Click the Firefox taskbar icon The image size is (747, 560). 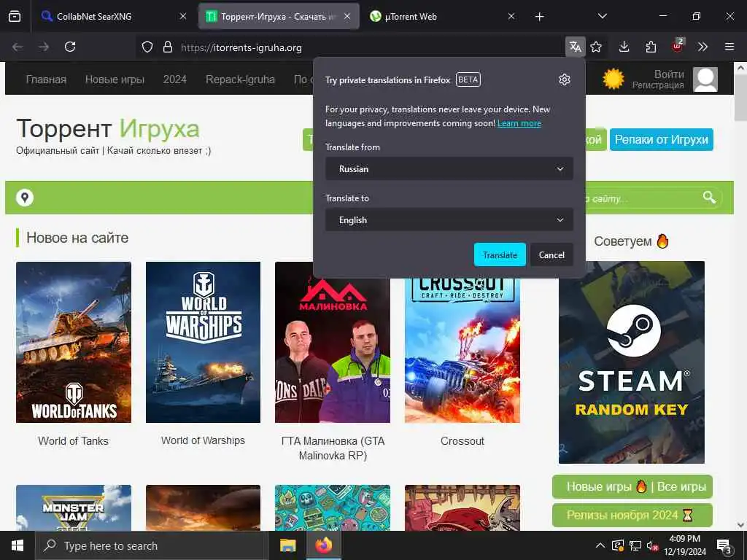pyautogui.click(x=324, y=545)
